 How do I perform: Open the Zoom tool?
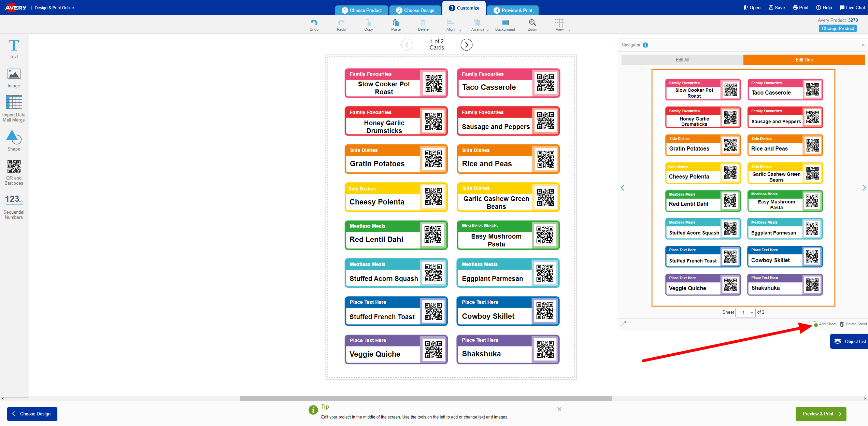pos(532,25)
